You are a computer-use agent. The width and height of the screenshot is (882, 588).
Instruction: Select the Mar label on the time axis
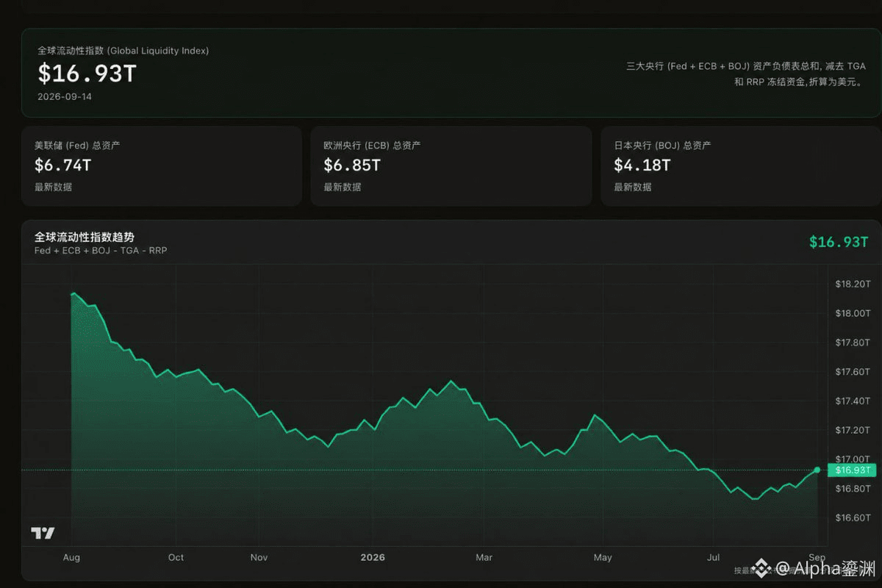point(484,557)
